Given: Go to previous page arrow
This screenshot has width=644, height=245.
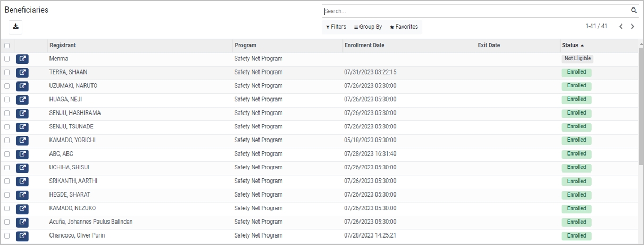Looking at the screenshot, I should click(x=621, y=27).
